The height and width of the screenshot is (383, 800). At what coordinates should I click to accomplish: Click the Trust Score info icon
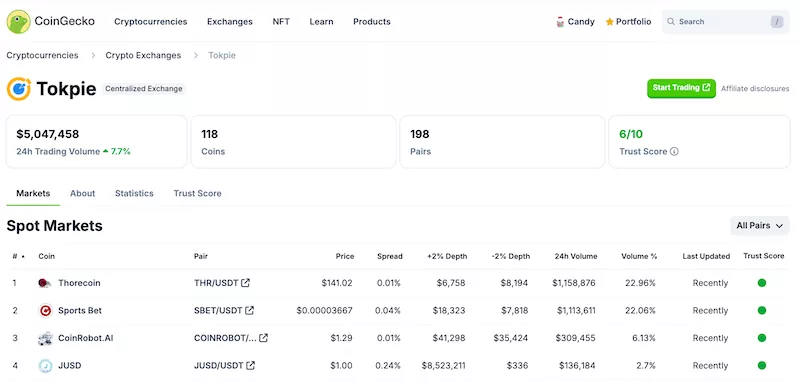click(674, 151)
